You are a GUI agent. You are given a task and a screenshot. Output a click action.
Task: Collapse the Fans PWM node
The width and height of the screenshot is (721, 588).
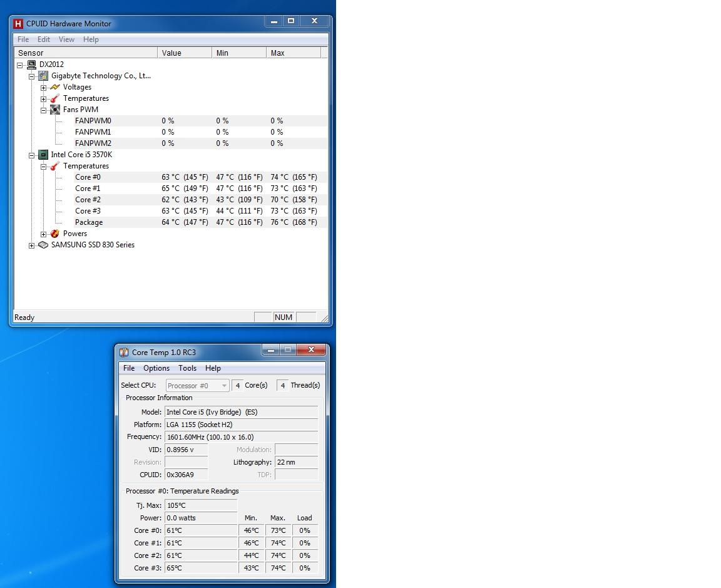[43, 110]
